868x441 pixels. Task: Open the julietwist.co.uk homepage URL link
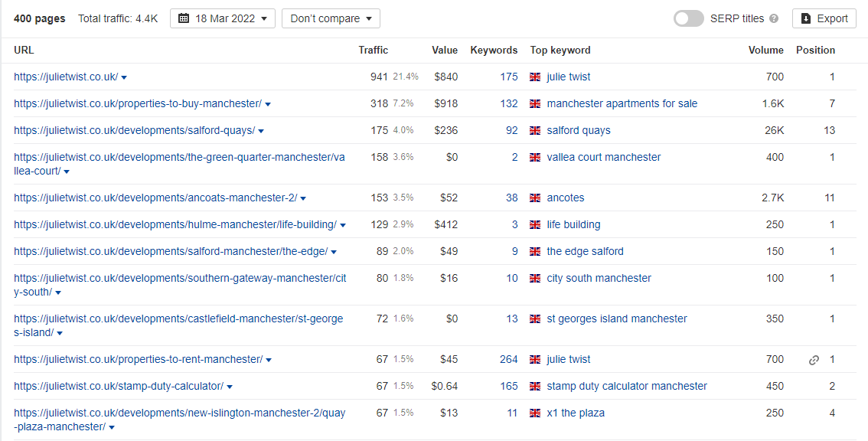point(66,77)
